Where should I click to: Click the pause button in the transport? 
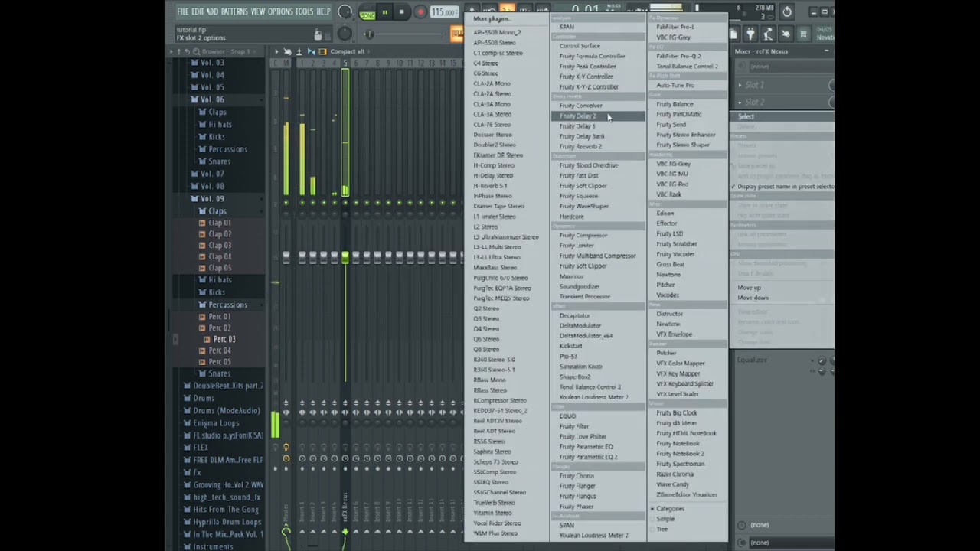pyautogui.click(x=384, y=12)
